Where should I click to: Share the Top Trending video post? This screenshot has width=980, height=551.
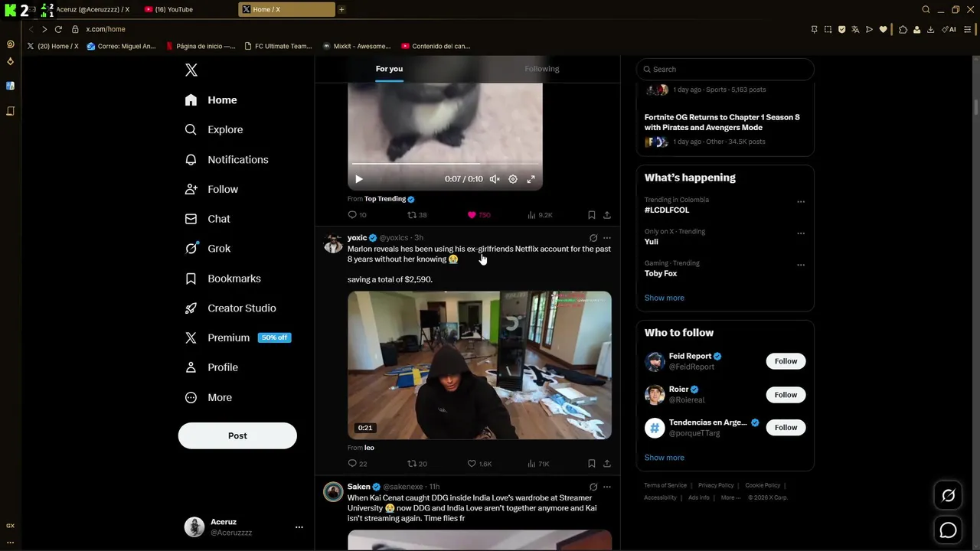point(607,215)
